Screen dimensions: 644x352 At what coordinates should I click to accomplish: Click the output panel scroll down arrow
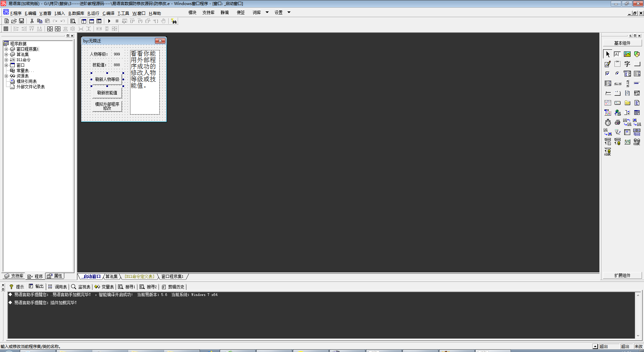(x=638, y=336)
